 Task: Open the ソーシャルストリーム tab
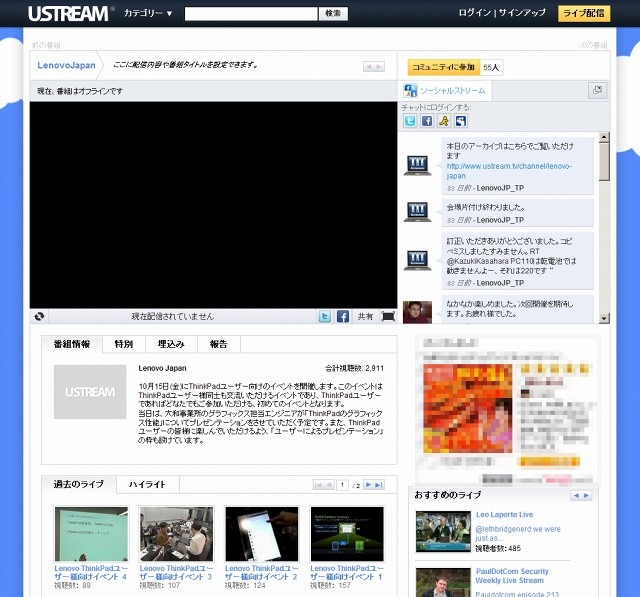click(x=445, y=91)
